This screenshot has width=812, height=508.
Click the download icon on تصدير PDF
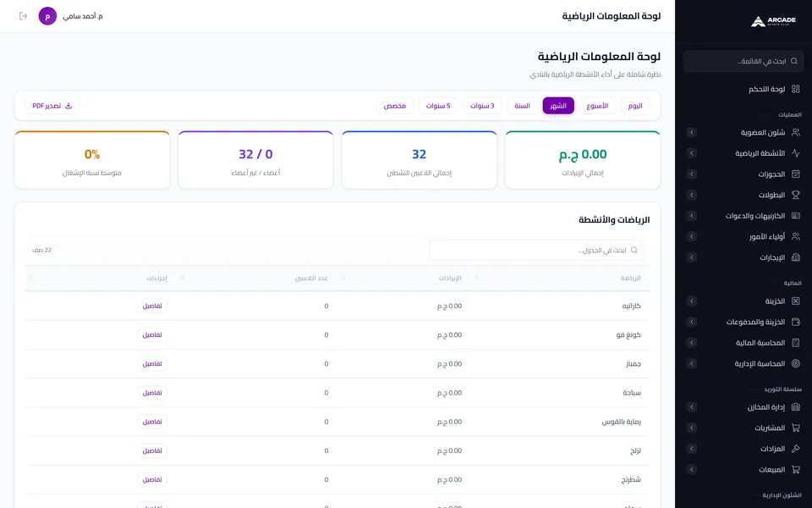[x=69, y=106]
